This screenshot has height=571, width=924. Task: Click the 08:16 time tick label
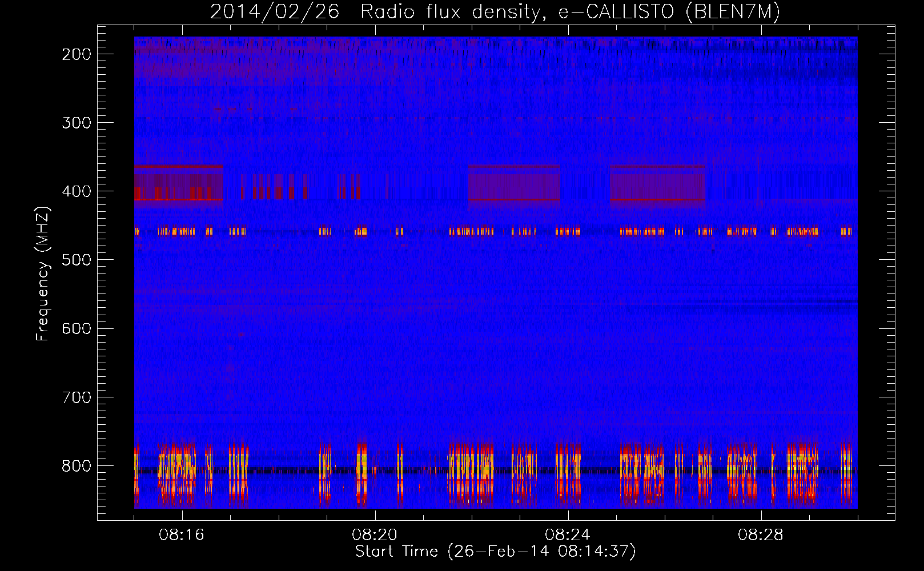coord(182,535)
